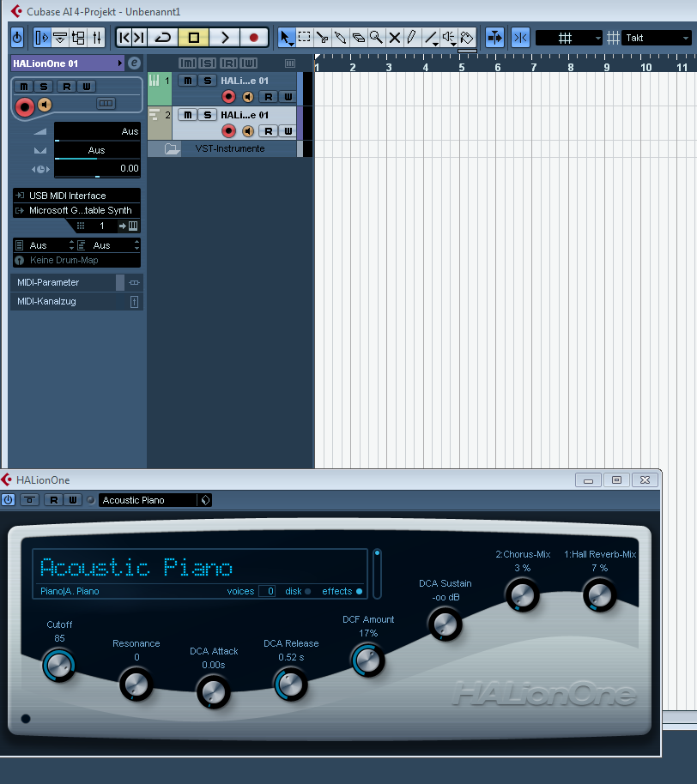
Task: Open Microsoft GS Wavetable Synth output routing
Action: [x=76, y=210]
